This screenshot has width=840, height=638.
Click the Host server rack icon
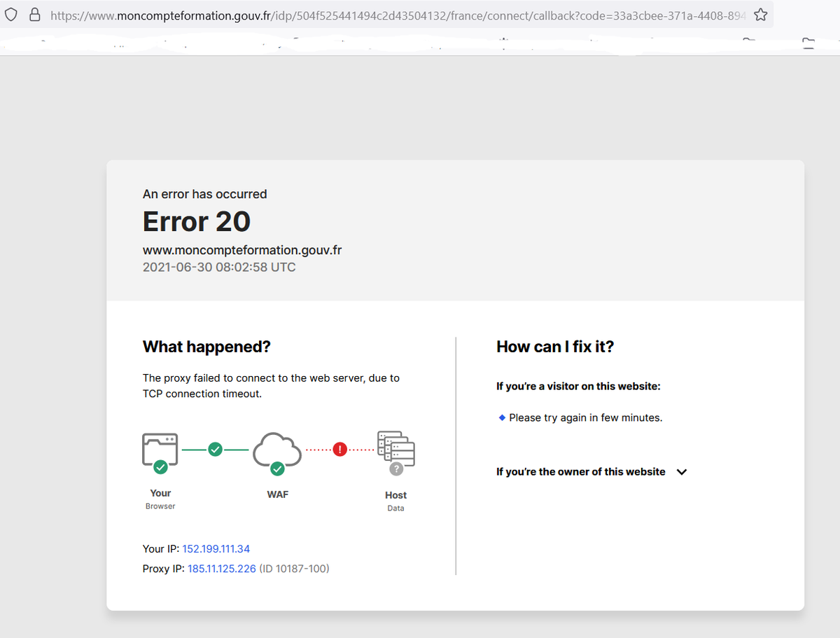click(x=396, y=449)
